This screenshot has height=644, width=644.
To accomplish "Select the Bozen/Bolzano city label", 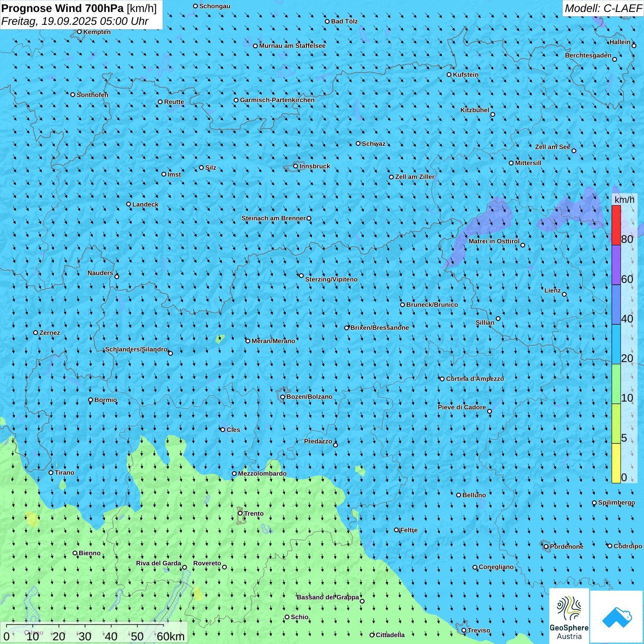I will click(309, 397).
